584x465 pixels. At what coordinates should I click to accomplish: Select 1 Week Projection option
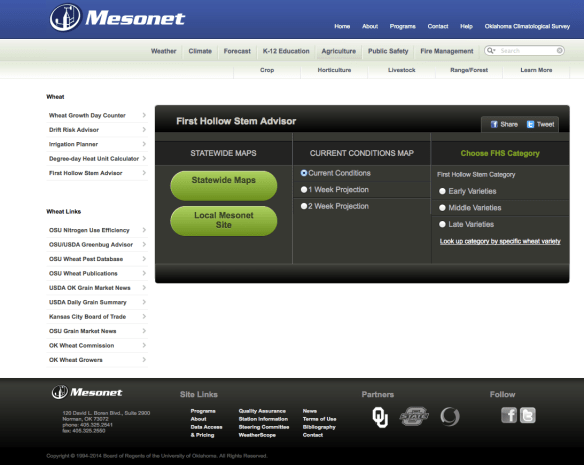pos(304,190)
